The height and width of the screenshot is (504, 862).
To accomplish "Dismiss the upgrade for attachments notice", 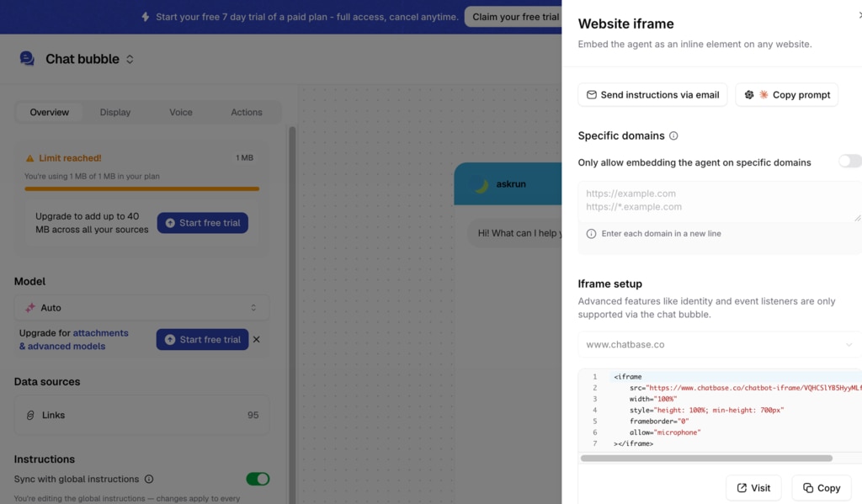I will click(x=257, y=340).
